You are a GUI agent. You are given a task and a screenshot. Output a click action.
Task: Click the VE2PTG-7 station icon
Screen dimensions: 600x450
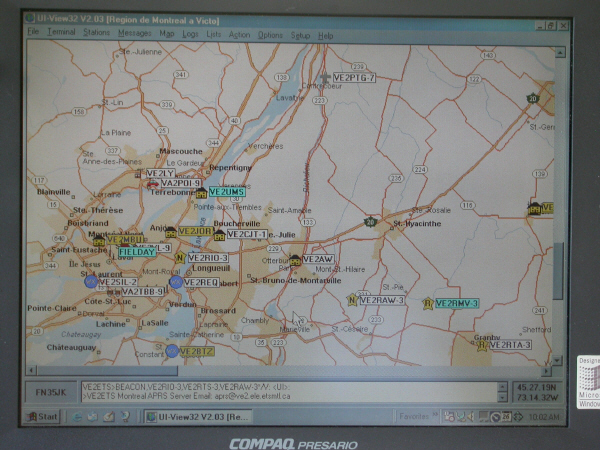point(323,77)
